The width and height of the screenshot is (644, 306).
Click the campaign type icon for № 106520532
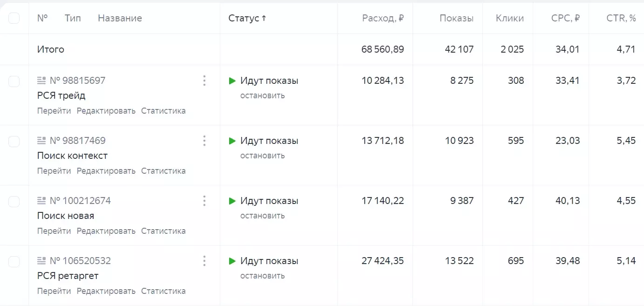pos(42,261)
